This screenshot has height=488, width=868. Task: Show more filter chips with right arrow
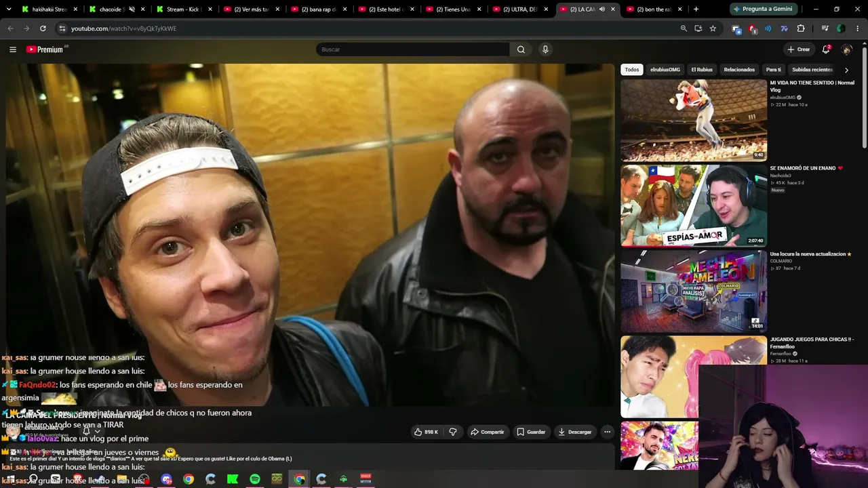[846, 70]
